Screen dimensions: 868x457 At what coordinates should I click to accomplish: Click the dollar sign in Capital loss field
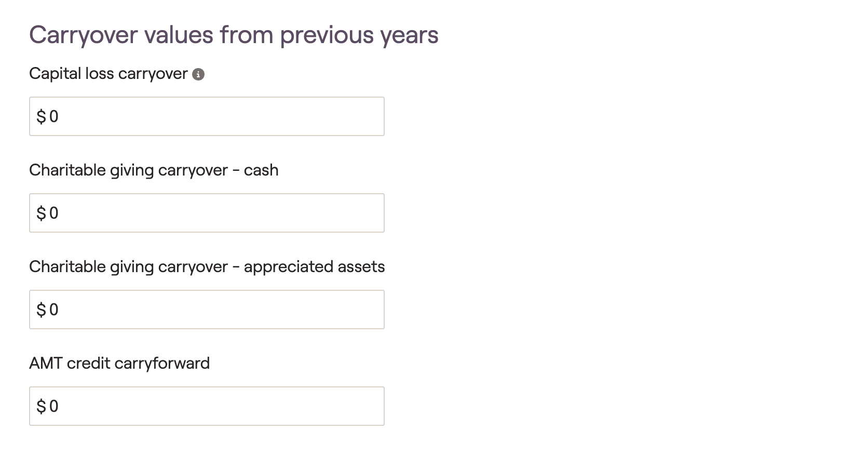click(x=41, y=116)
